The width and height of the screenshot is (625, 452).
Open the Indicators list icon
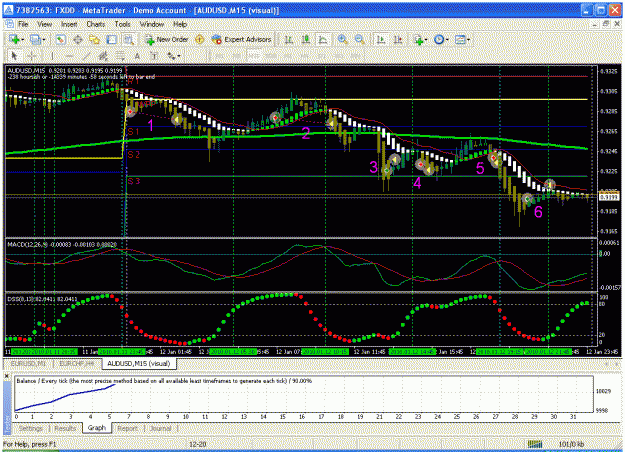418,39
